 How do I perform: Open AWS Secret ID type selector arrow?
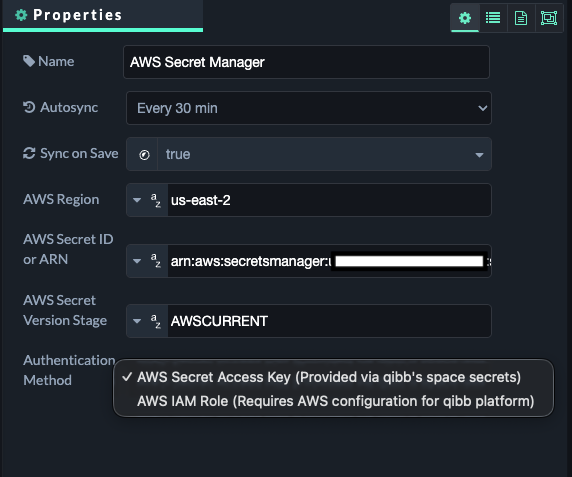[137, 261]
